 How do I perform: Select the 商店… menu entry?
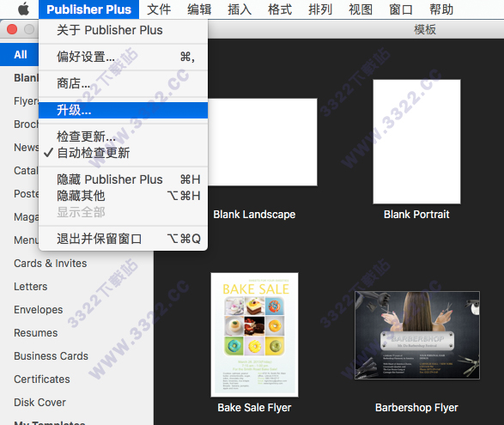tap(123, 83)
